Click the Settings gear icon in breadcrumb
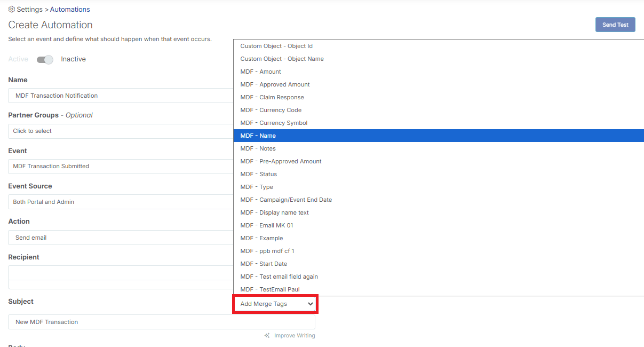The image size is (644, 347). [12, 9]
